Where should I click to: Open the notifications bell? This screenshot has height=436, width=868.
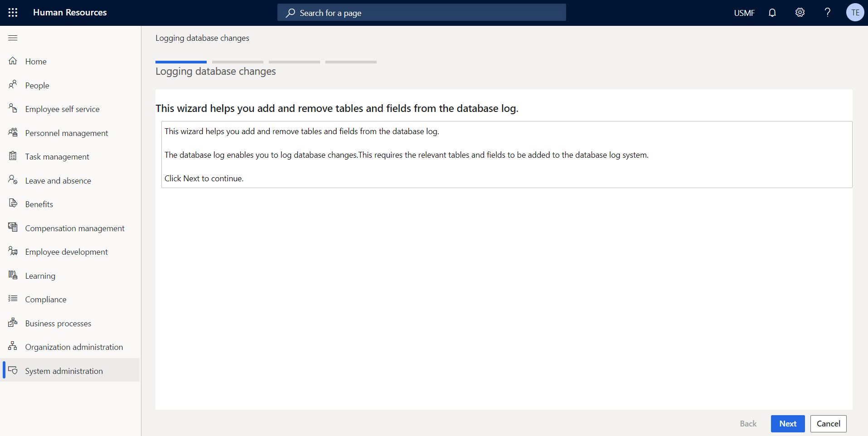(x=772, y=12)
